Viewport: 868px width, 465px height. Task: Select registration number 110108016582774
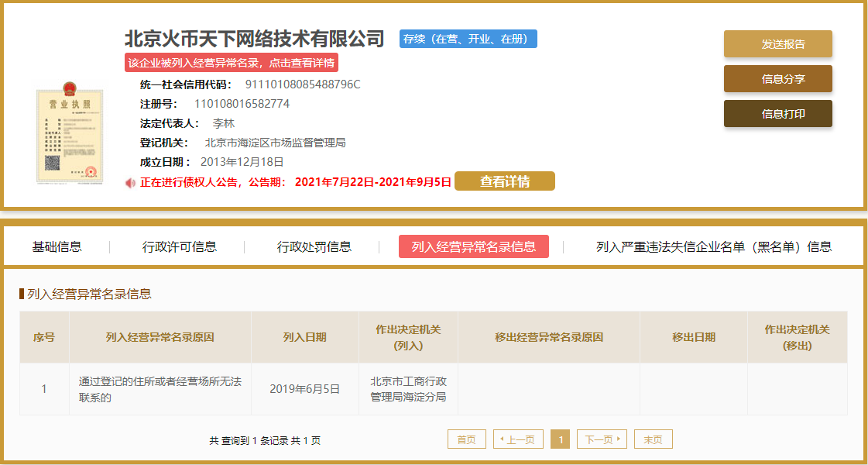[x=242, y=104]
